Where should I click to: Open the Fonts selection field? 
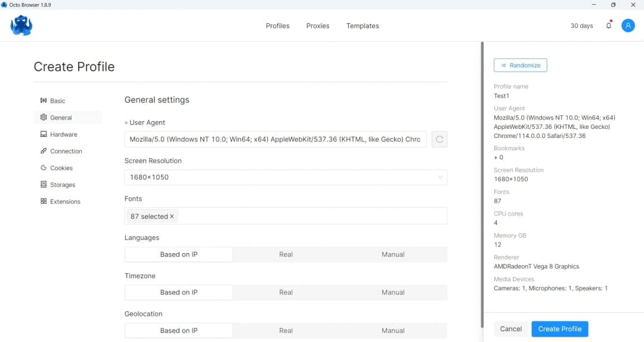click(310, 216)
